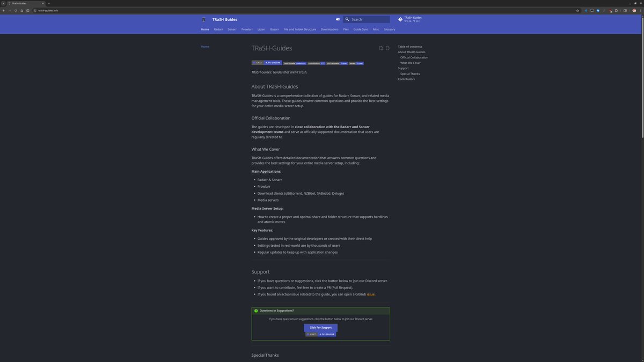Open the File and Folder Structure tab
644x362 pixels.
tap(299, 29)
